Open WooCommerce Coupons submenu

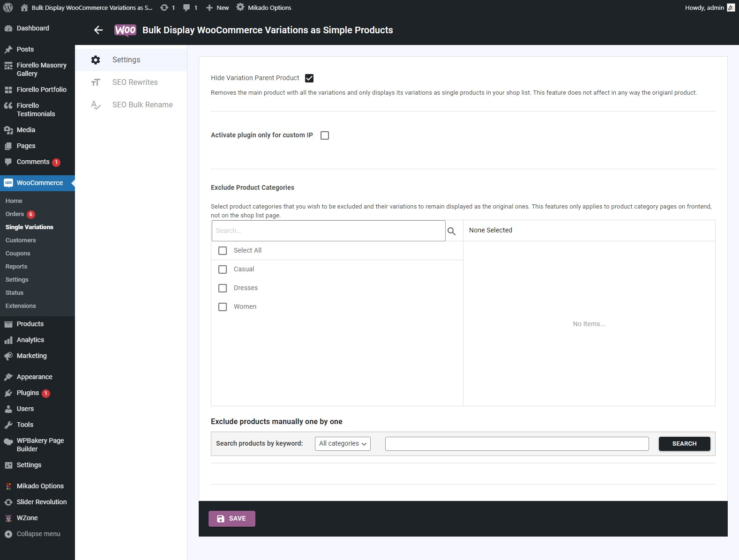click(x=18, y=254)
